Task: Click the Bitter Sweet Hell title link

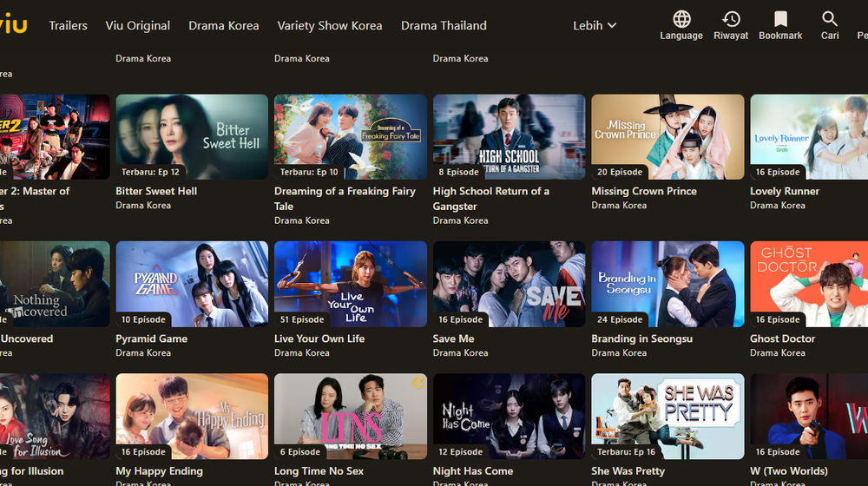Action: (x=156, y=191)
